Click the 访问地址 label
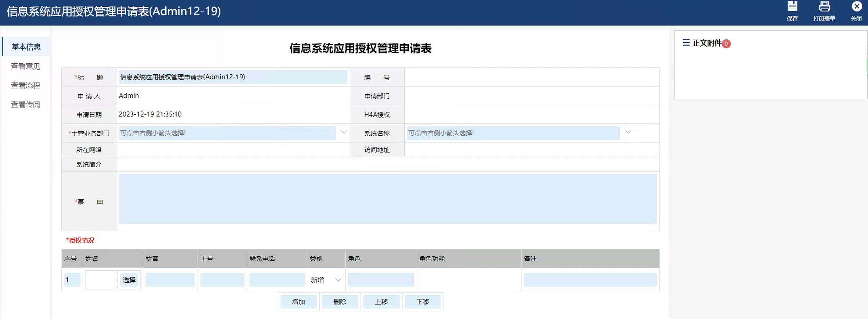The image size is (868, 319). coord(377,150)
